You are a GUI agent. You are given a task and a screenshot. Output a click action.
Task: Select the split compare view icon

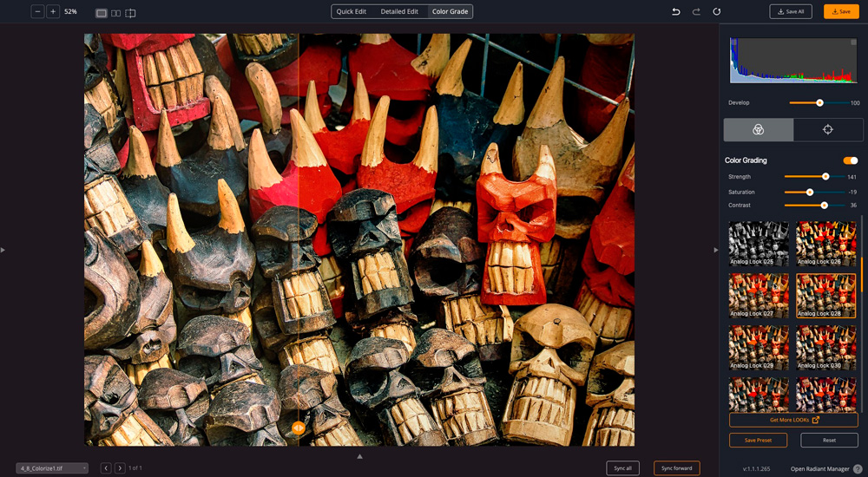click(130, 13)
